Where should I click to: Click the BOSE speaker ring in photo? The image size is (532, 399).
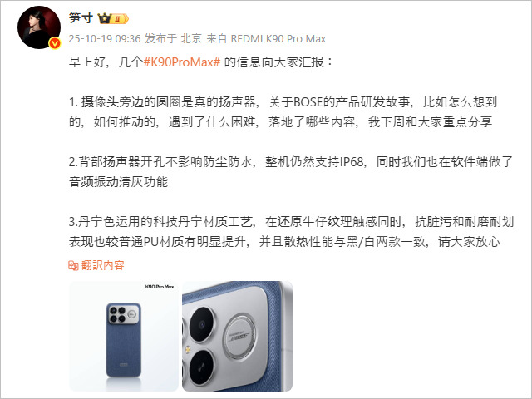240,337
